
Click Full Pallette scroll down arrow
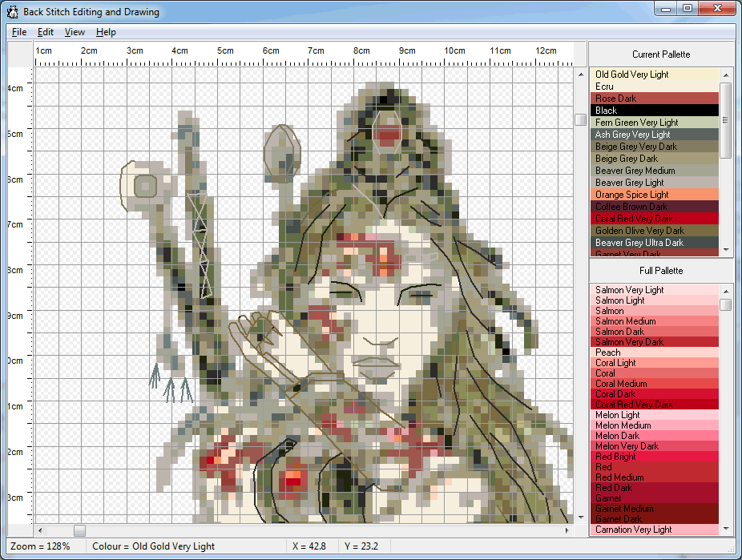[x=725, y=529]
